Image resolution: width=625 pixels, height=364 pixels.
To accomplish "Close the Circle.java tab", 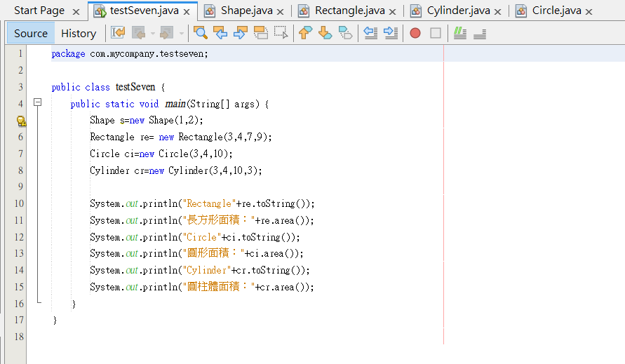I will 589,12.
